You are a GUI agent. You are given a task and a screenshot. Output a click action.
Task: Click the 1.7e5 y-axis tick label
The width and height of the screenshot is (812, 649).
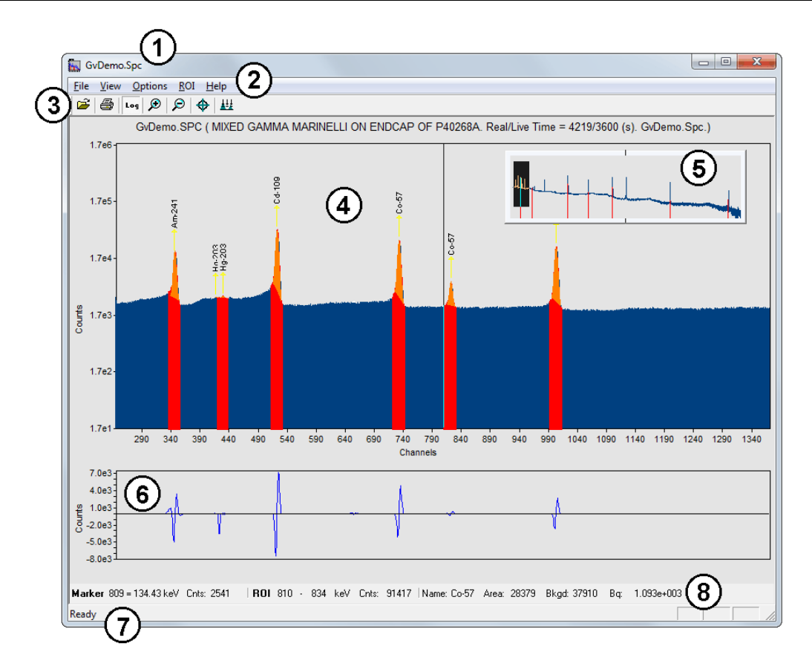point(100,201)
